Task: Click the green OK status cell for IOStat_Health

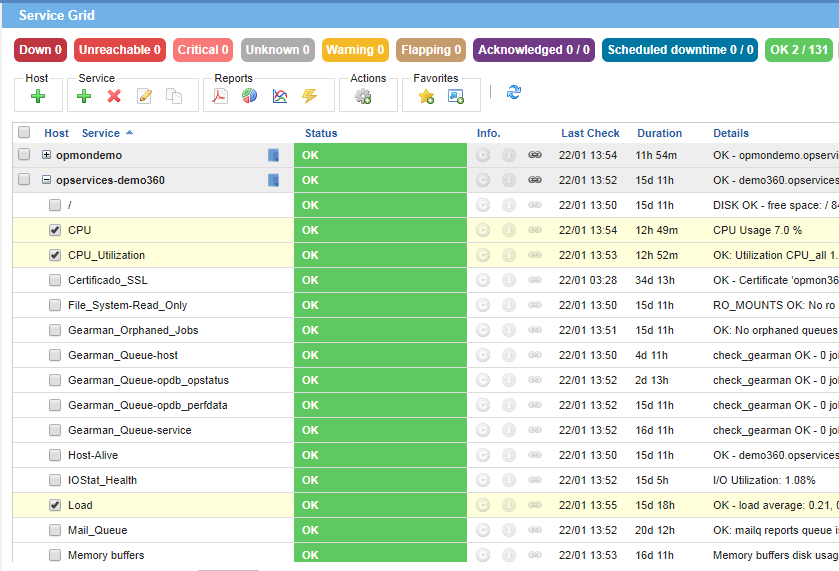Action: point(380,480)
